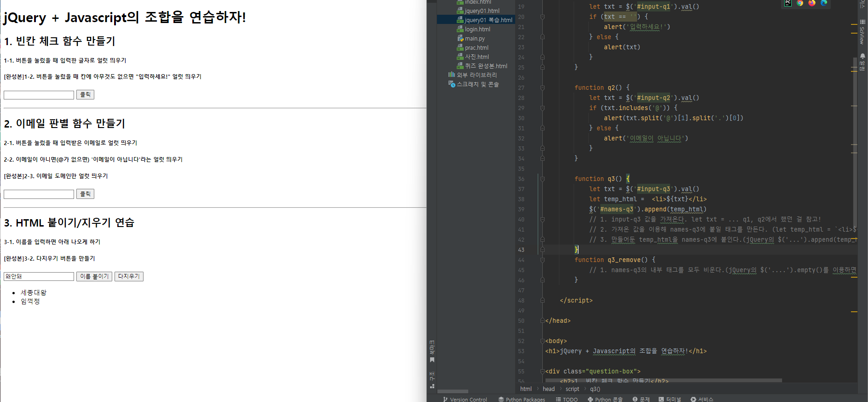The height and width of the screenshot is (402, 868).
Task: Collapse the else block at line 22
Action: (542, 37)
